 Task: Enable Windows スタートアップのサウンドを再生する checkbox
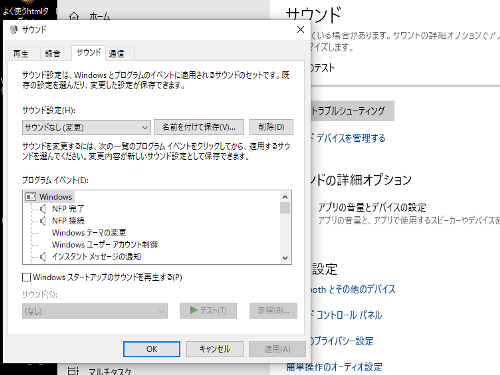[26, 277]
